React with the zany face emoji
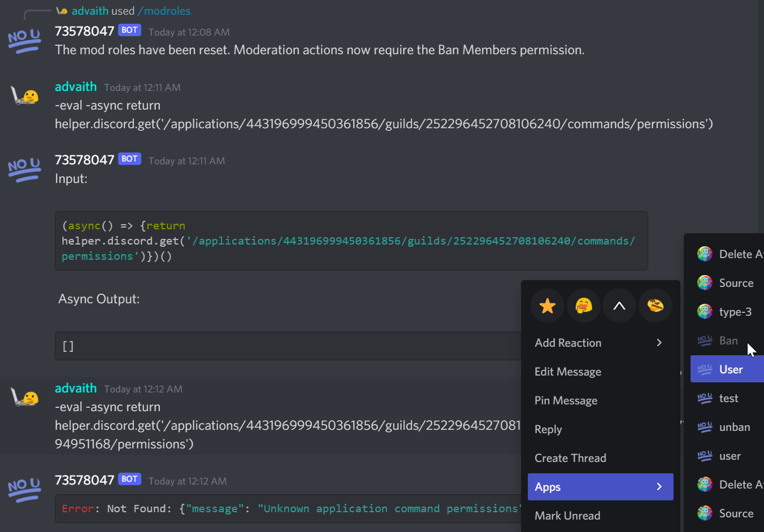Viewport: 764px width, 532px height. pos(656,306)
